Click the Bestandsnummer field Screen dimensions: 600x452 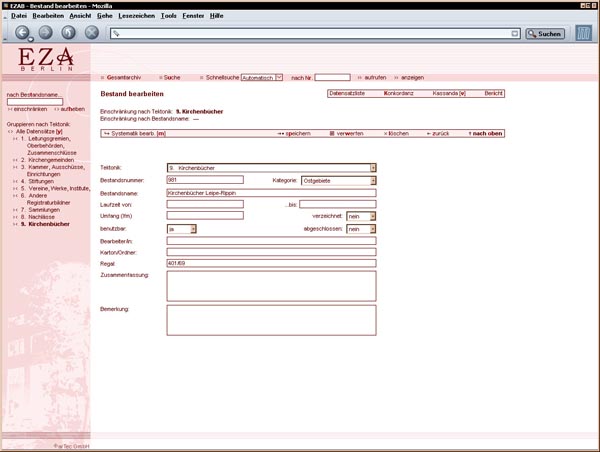pyautogui.click(x=205, y=180)
